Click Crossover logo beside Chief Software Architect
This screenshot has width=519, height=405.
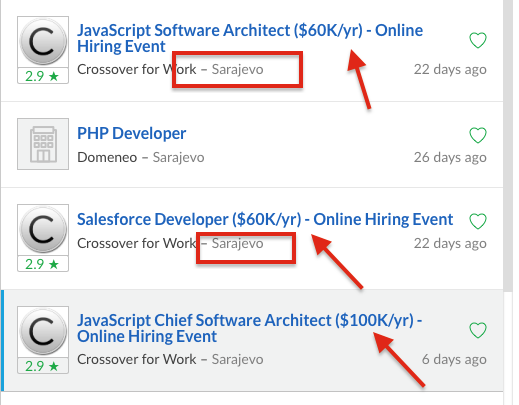coord(43,332)
